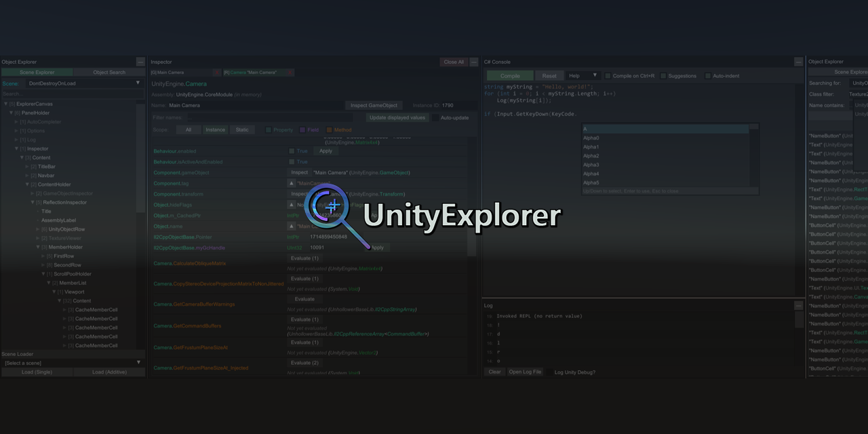868x434 pixels.
Task: Select Alpha3 in autocomplete list
Action: pos(666,165)
